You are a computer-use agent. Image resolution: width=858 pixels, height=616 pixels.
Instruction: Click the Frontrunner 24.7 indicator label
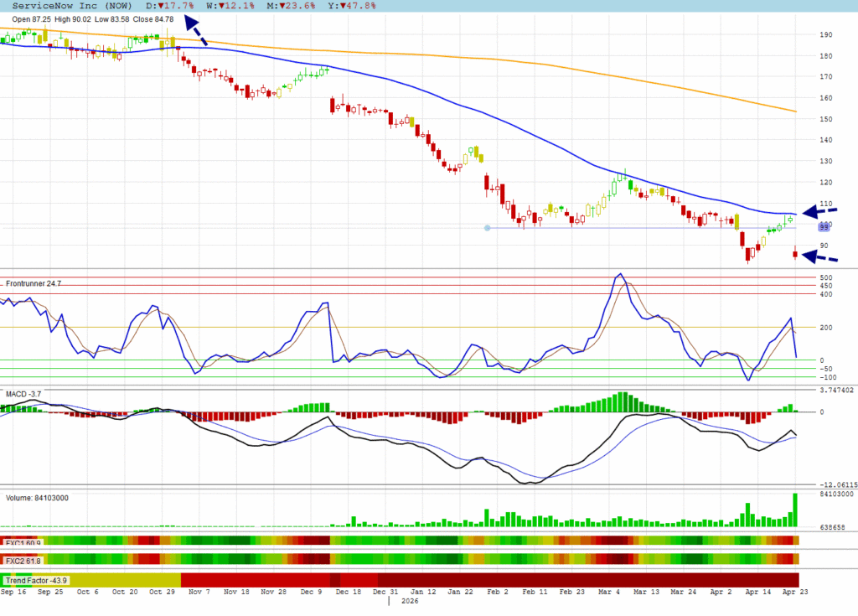34,283
